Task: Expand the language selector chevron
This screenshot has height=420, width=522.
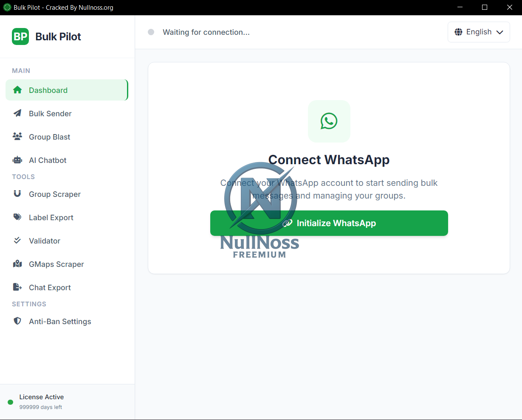Action: pyautogui.click(x=500, y=33)
